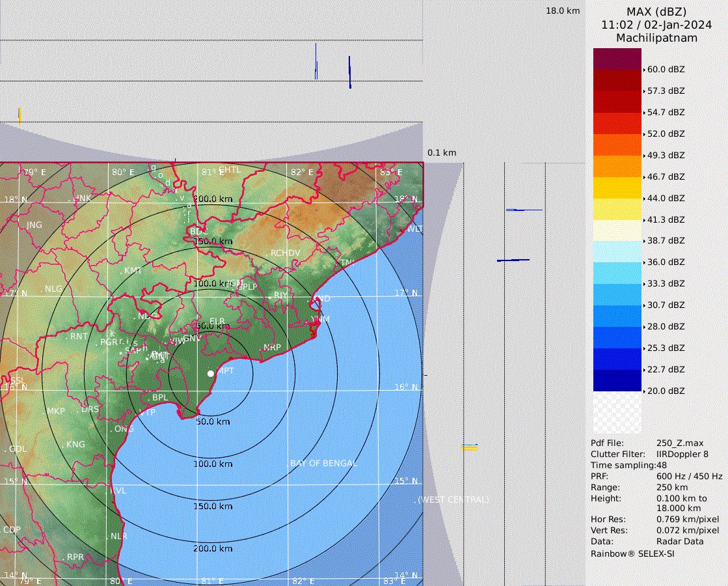Image resolution: width=728 pixels, height=586 pixels.
Task: Select the RPR station label
Action: [75, 557]
